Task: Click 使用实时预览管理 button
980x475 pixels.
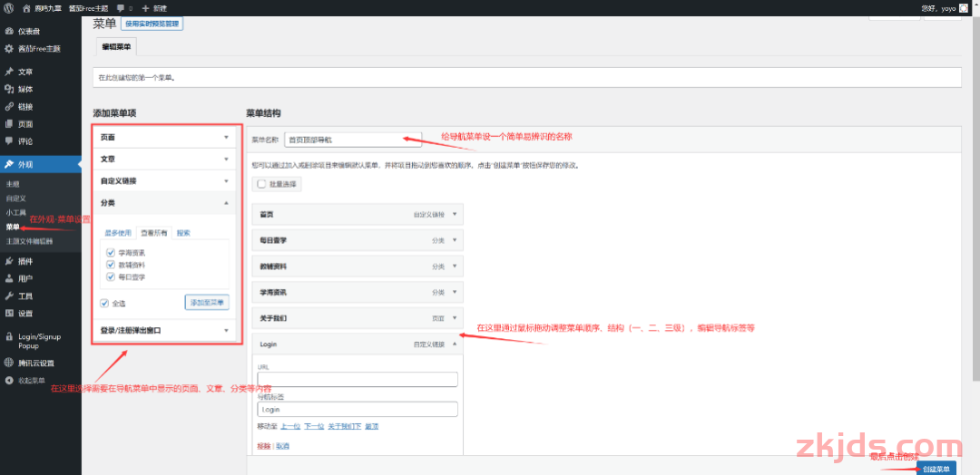Action: tap(152, 24)
